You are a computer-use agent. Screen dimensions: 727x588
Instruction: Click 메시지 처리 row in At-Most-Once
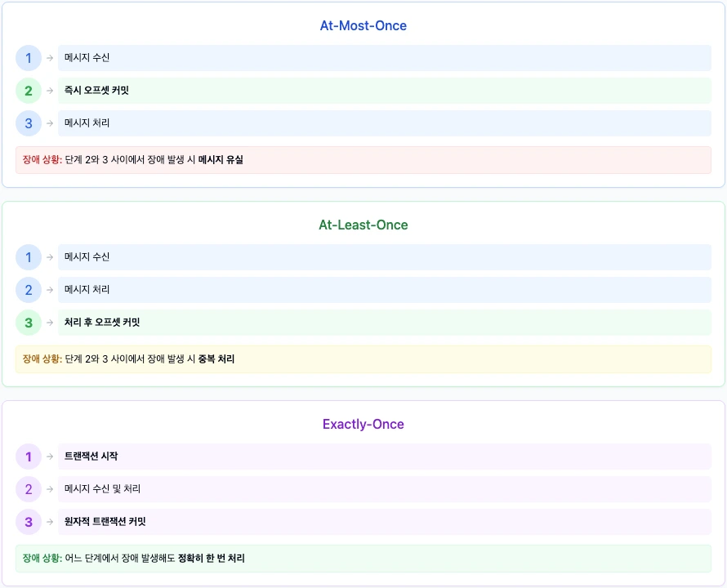pos(385,123)
